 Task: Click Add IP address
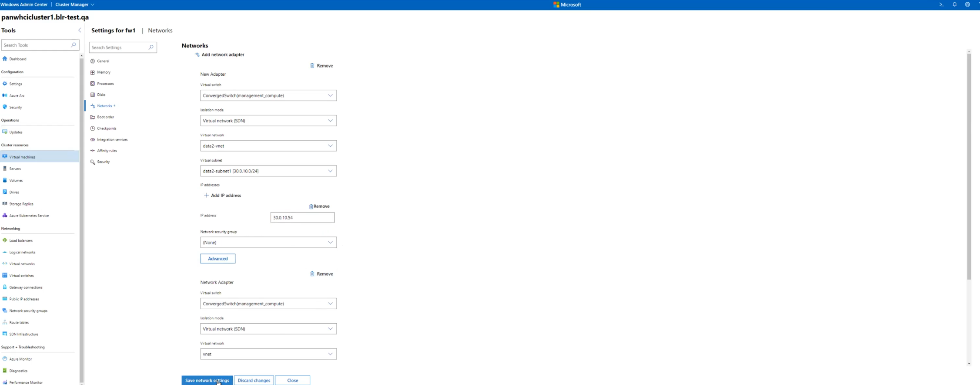pyautogui.click(x=222, y=196)
